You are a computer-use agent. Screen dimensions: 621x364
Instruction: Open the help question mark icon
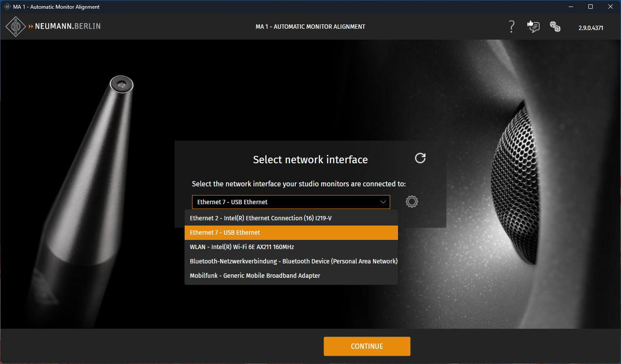click(x=512, y=27)
